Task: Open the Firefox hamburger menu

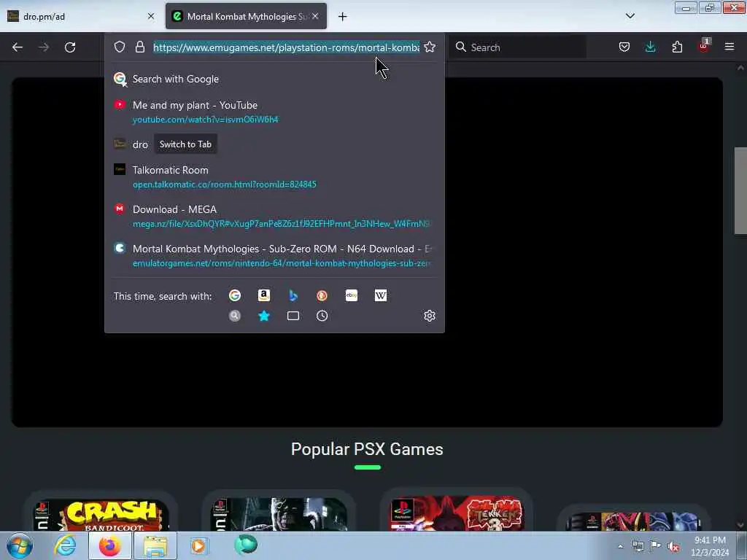Action: (x=729, y=47)
